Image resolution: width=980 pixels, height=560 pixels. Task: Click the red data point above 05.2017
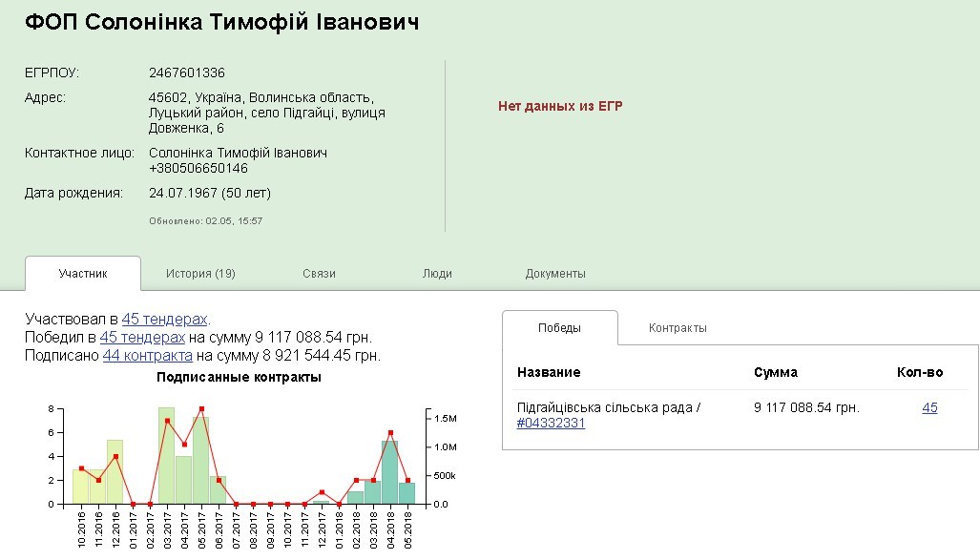[201, 409]
